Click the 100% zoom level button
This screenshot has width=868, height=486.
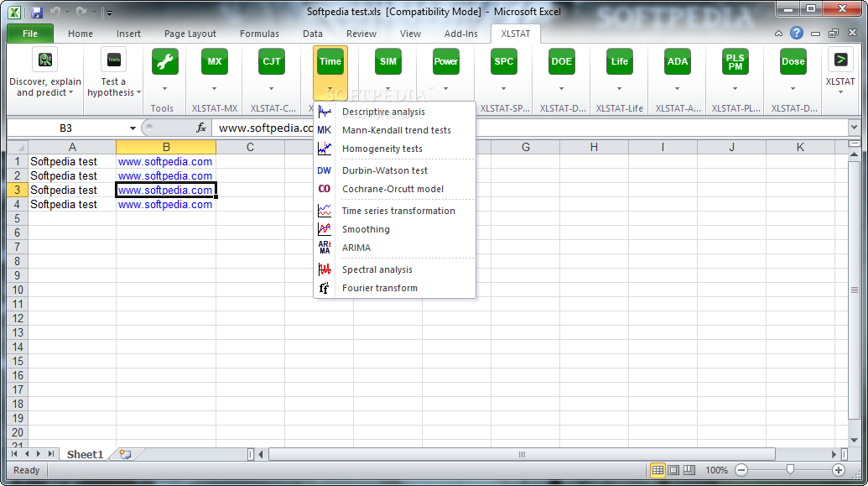point(716,470)
